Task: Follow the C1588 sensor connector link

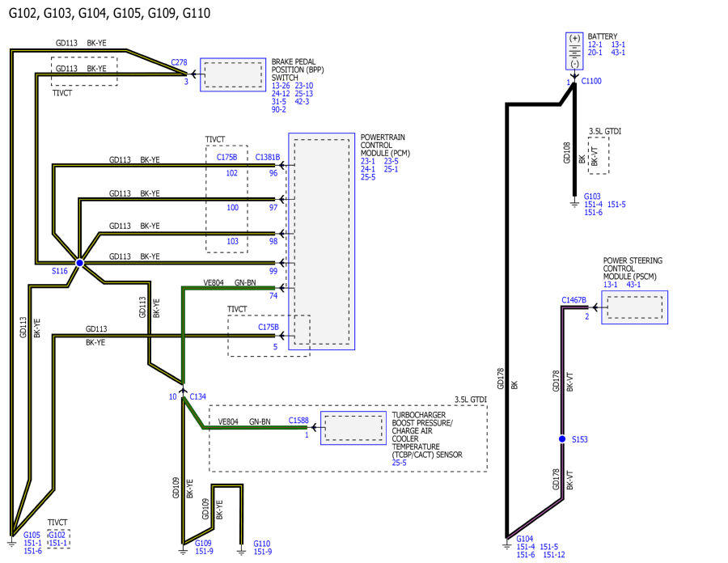Action: pyautogui.click(x=298, y=421)
